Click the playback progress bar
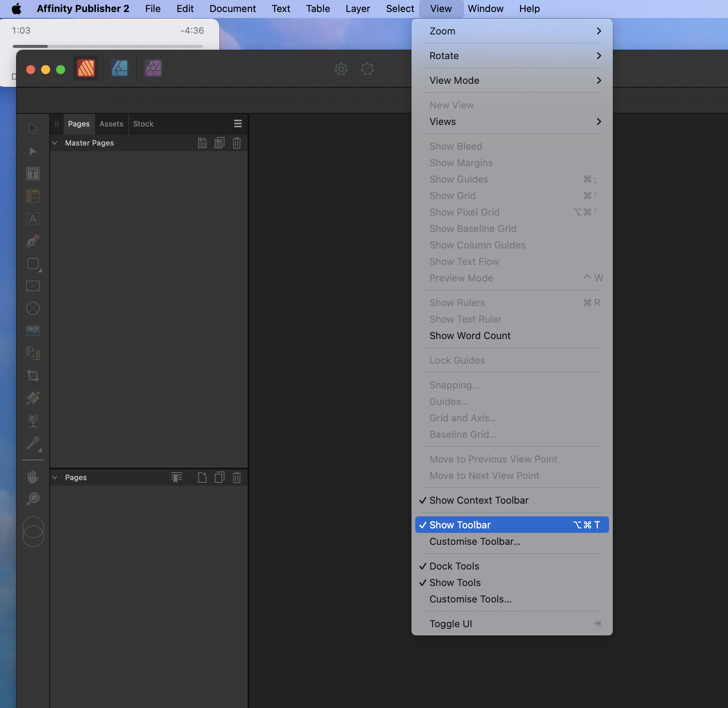Viewport: 728px width, 708px height. (108, 46)
